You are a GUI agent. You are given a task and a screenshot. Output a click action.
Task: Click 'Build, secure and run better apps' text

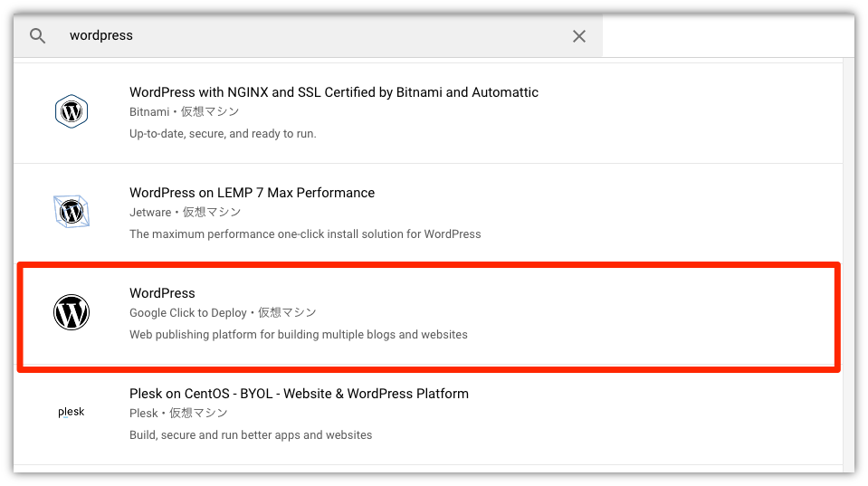251,435
